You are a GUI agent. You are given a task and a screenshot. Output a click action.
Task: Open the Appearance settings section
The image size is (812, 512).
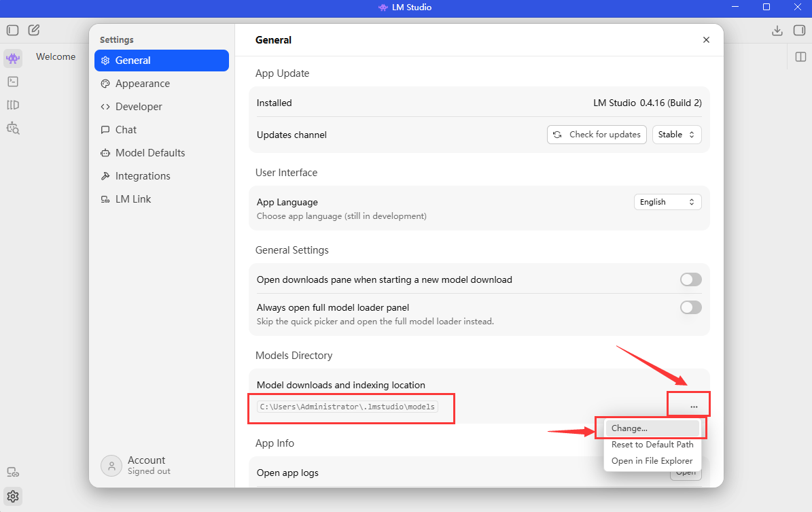click(162, 84)
